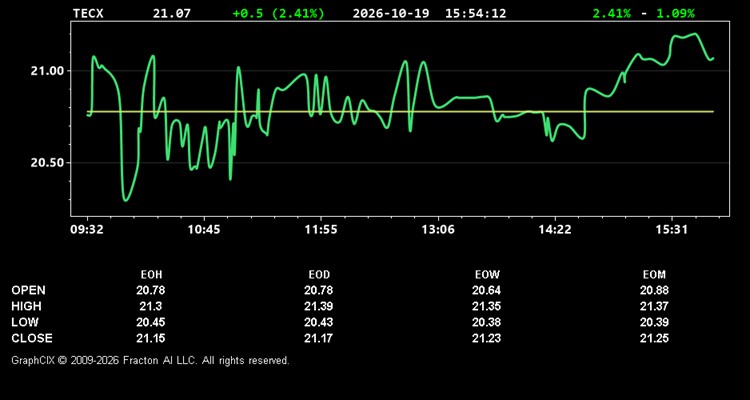Image resolution: width=750 pixels, height=400 pixels.
Task: Click the 13:06 time axis label
Action: [x=438, y=230]
